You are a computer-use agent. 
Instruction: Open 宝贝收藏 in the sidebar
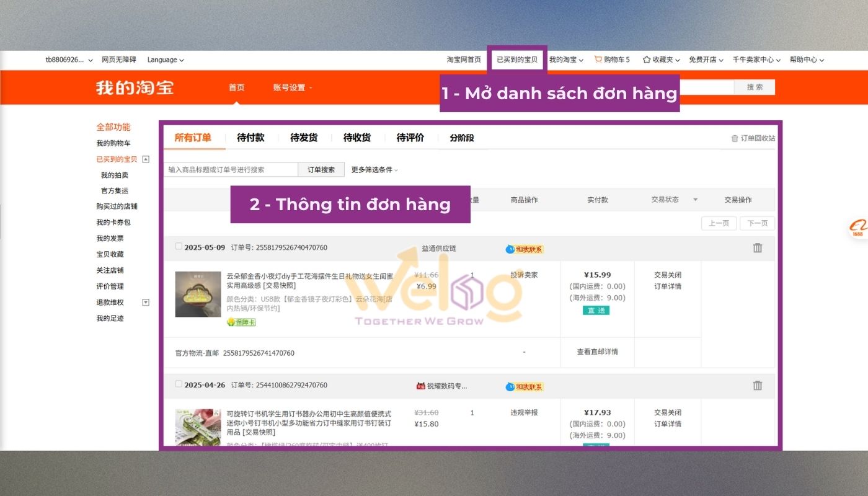[110, 255]
